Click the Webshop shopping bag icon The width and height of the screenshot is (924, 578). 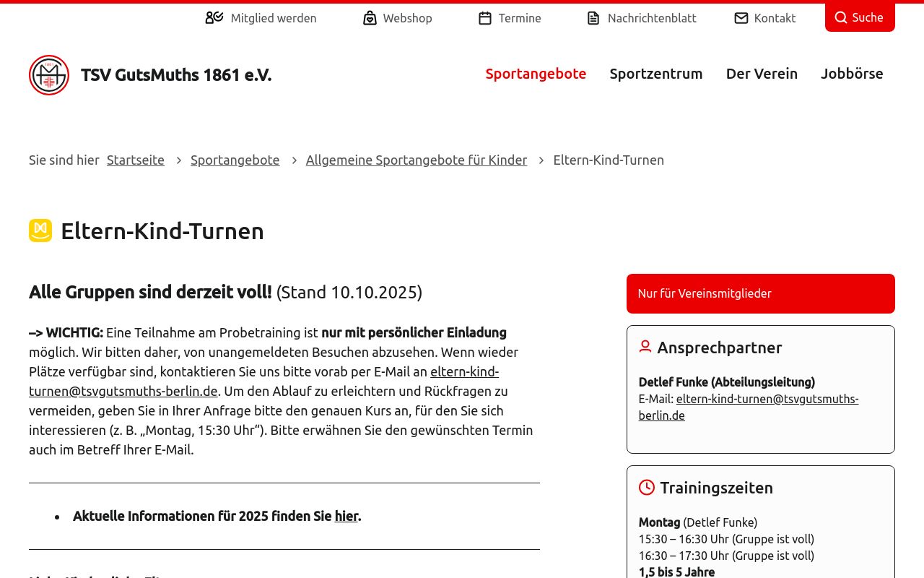[x=370, y=18]
